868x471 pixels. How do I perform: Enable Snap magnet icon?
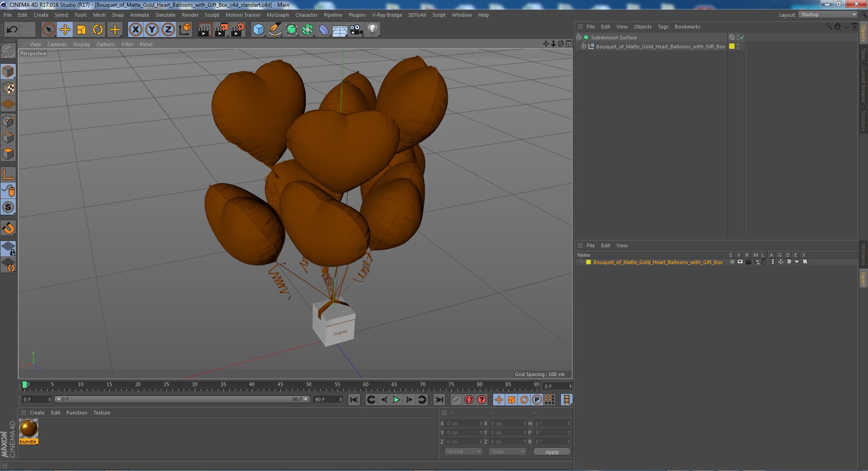click(x=8, y=228)
